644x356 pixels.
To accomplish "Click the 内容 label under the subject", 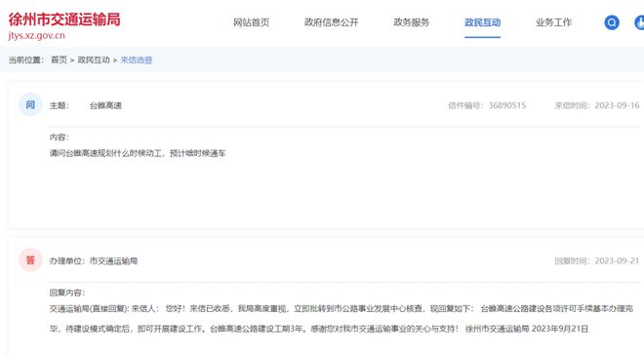I will pos(60,138).
